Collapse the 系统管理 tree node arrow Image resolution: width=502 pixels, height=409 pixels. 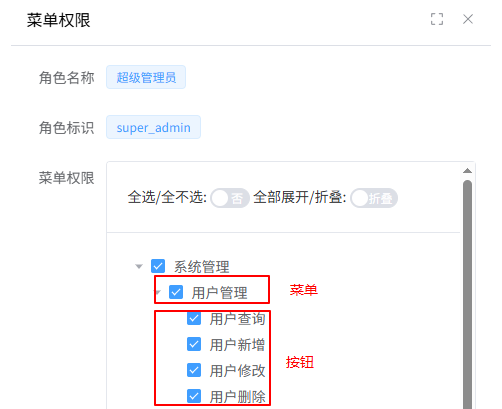[139, 266]
